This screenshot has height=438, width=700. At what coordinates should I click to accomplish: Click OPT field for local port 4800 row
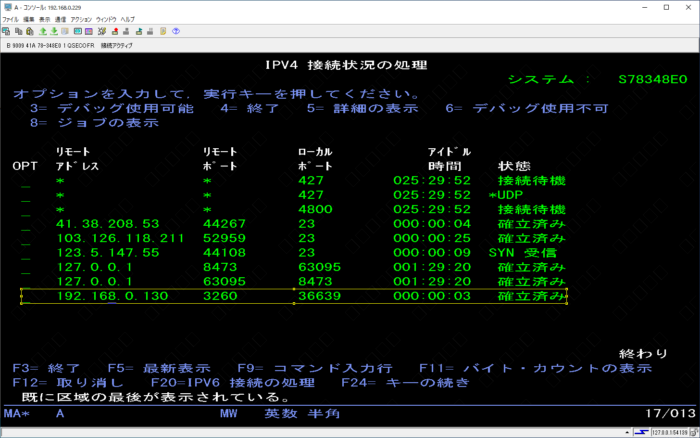click(x=26, y=210)
